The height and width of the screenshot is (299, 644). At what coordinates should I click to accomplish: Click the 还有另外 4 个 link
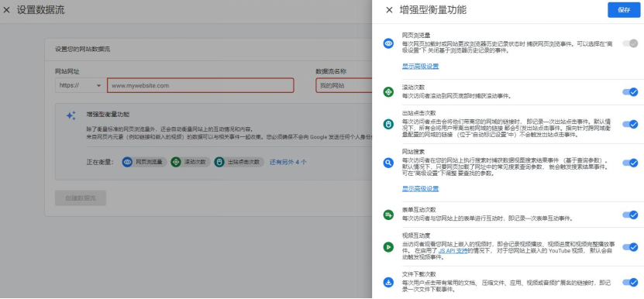288,162
